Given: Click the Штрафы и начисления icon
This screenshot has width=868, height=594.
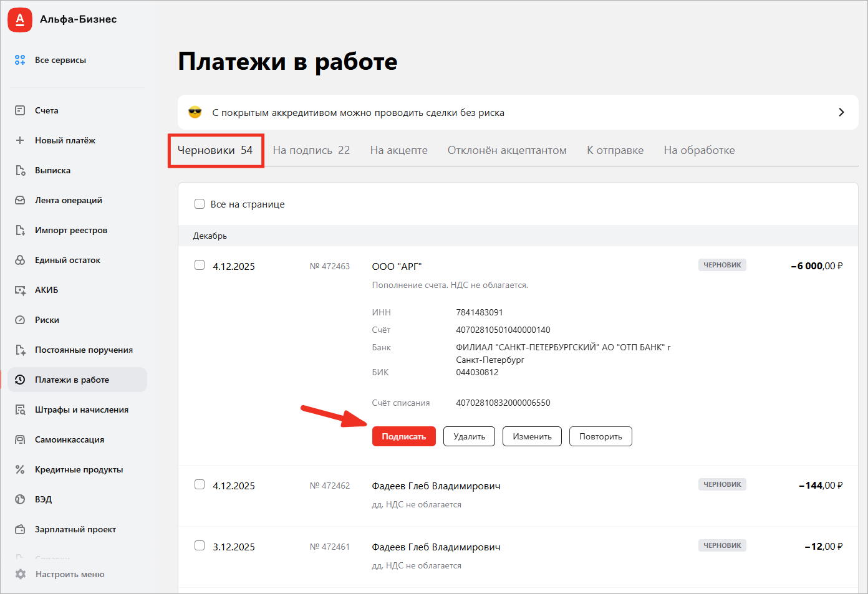Looking at the screenshot, I should pos(20,410).
